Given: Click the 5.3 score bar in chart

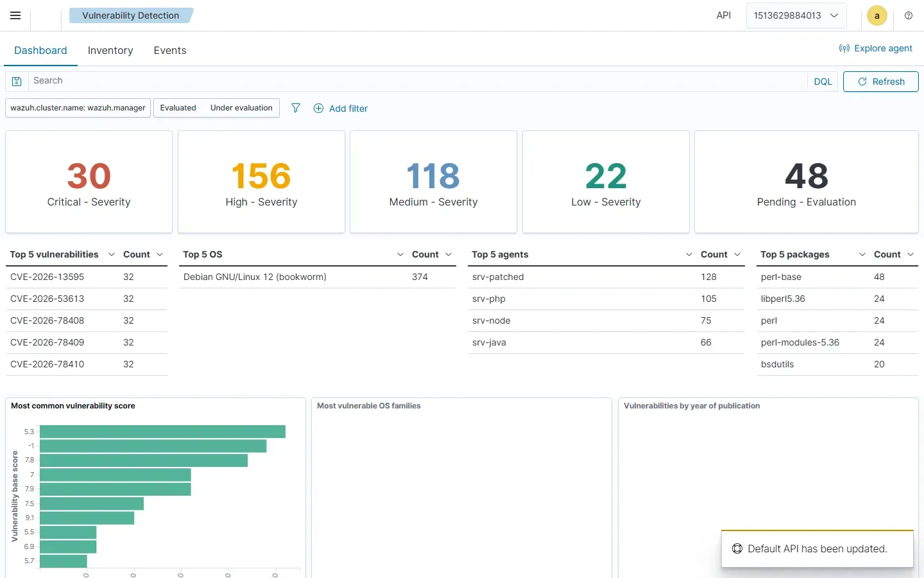Looking at the screenshot, I should point(162,432).
